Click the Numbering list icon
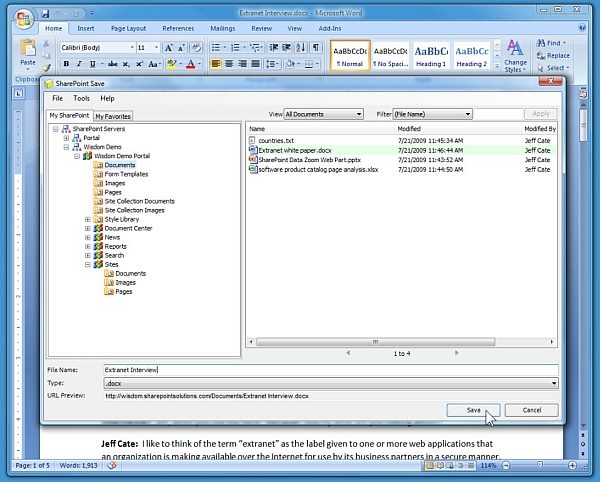This screenshot has width=600, height=482. 235,47
